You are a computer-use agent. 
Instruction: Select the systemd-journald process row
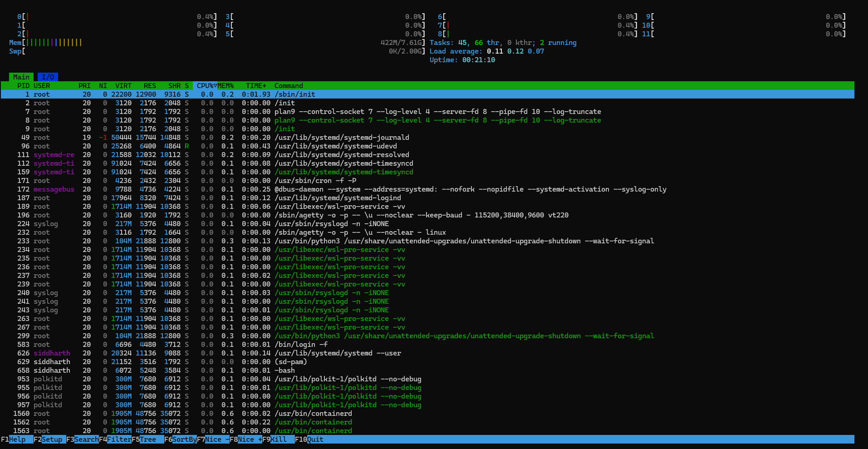click(341, 138)
